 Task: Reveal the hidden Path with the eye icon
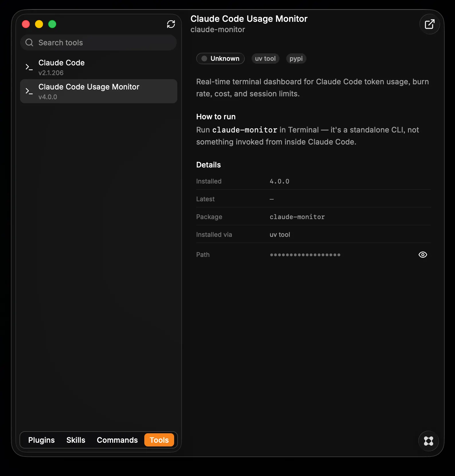pos(423,255)
